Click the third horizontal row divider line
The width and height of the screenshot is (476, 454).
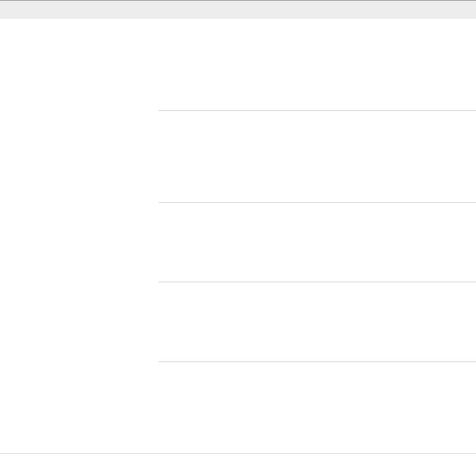click(317, 282)
